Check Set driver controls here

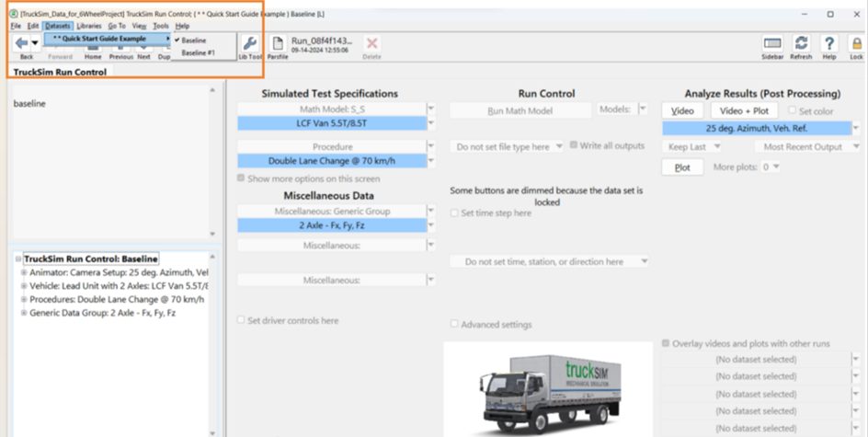(x=241, y=320)
